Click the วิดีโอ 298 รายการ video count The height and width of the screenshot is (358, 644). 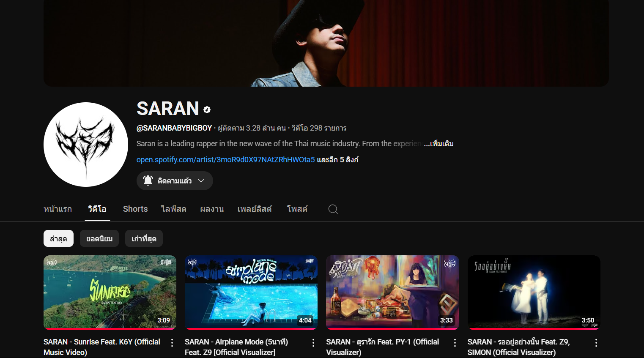[319, 128]
